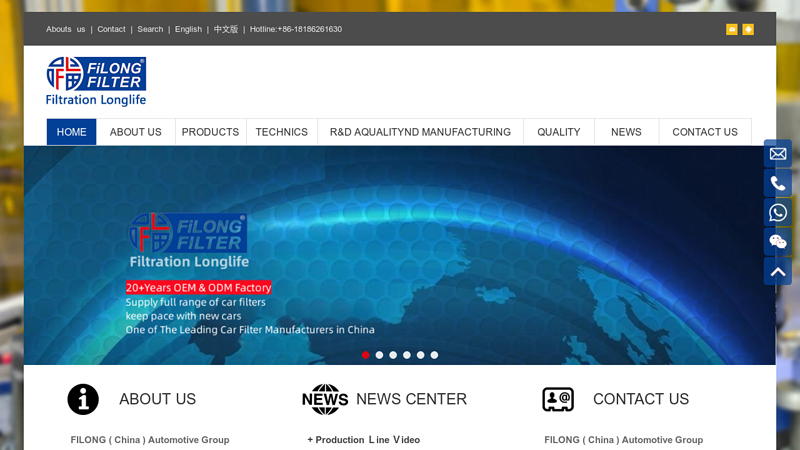Click the back-to-top arrow button
Image resolution: width=800 pixels, height=450 pixels.
tap(778, 271)
